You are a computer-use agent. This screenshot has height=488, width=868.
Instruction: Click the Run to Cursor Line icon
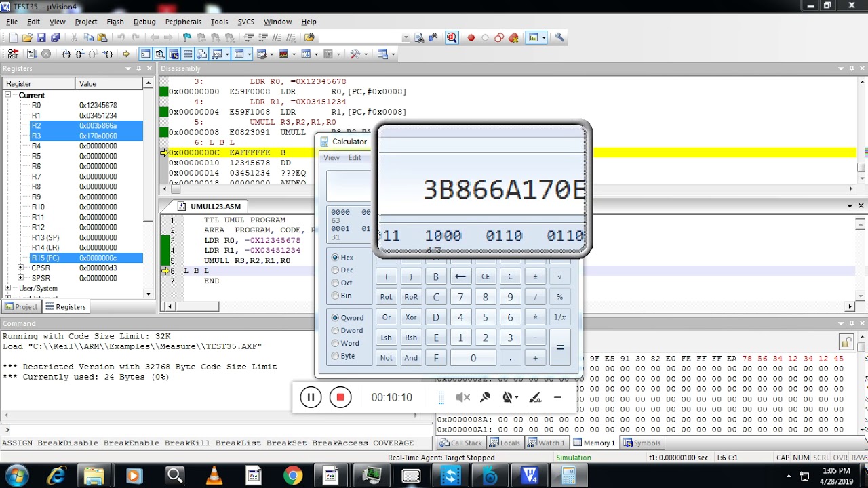(107, 54)
